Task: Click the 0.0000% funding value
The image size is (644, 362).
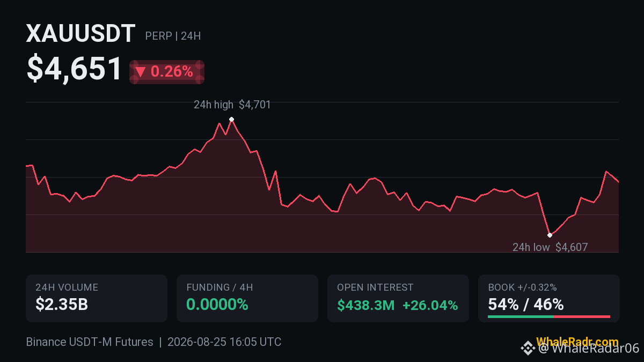Action: tap(217, 305)
